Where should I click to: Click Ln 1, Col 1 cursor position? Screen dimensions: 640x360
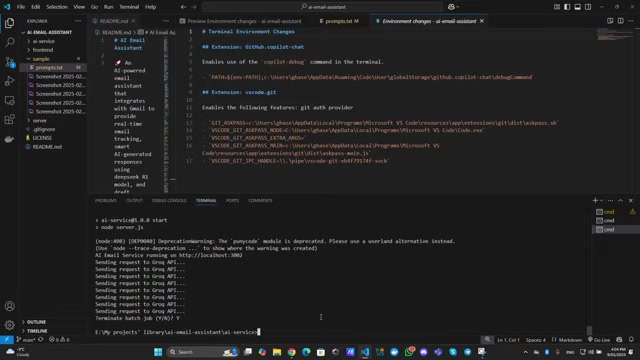(508, 340)
